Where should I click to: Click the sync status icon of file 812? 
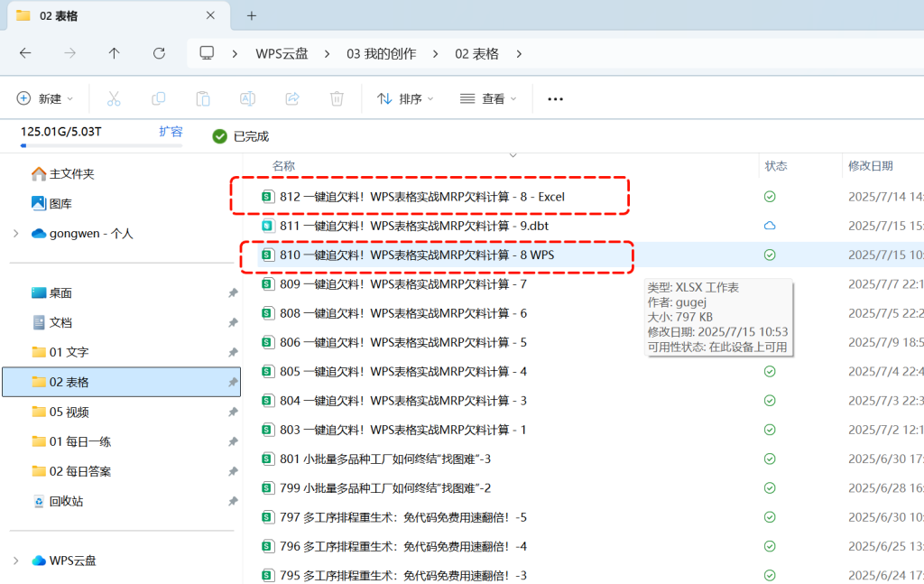[770, 197]
